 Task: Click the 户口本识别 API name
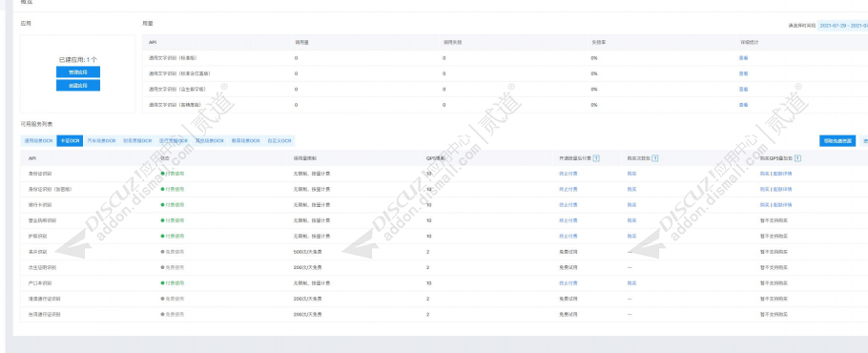[40, 282]
